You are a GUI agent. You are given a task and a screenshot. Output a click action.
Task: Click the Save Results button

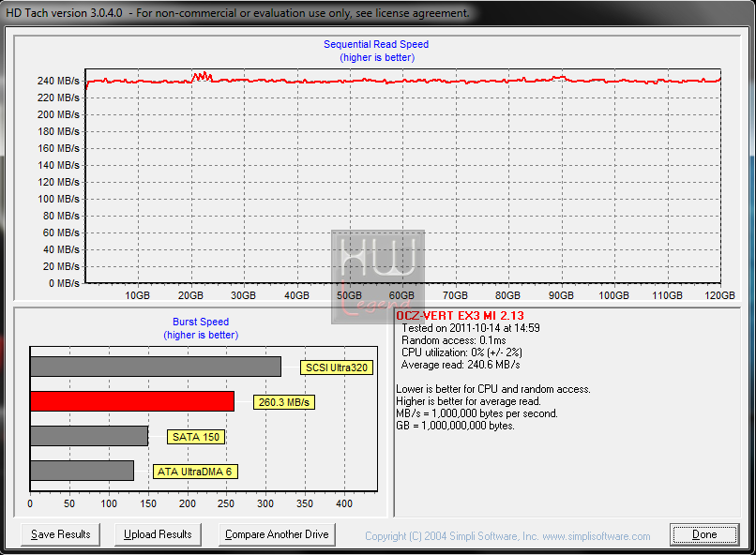(60, 534)
